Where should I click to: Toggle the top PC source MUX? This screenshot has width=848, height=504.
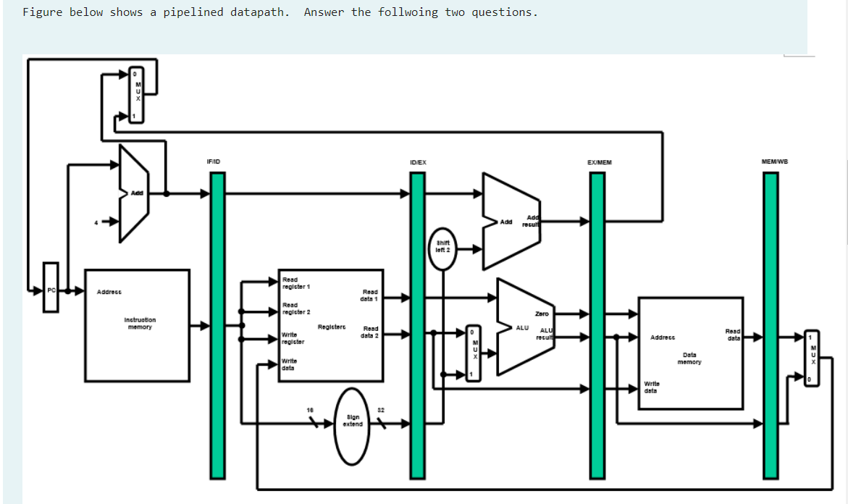[135, 94]
